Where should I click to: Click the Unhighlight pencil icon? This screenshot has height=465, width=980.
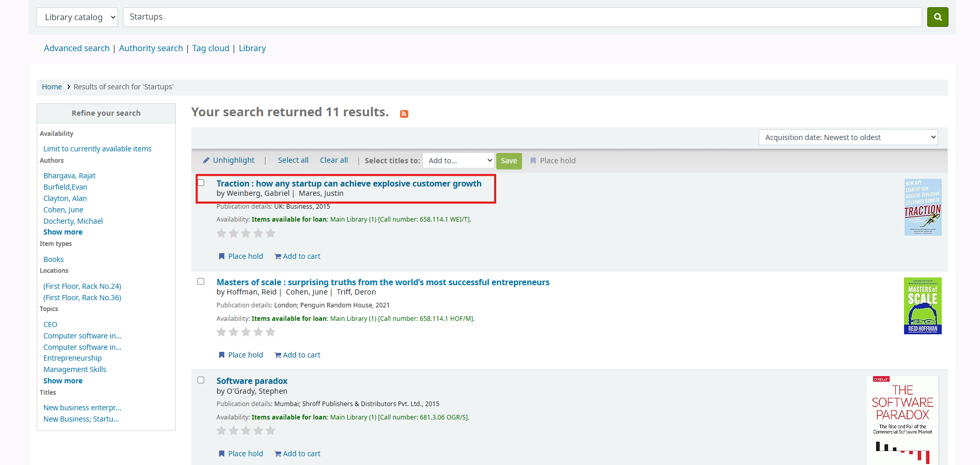click(206, 160)
